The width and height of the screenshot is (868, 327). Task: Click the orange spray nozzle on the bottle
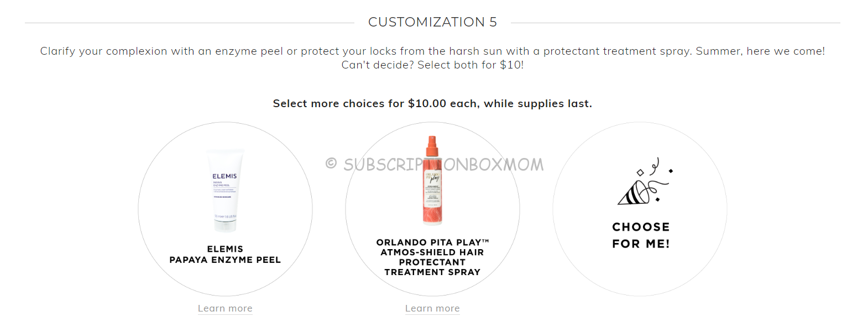coord(432,146)
